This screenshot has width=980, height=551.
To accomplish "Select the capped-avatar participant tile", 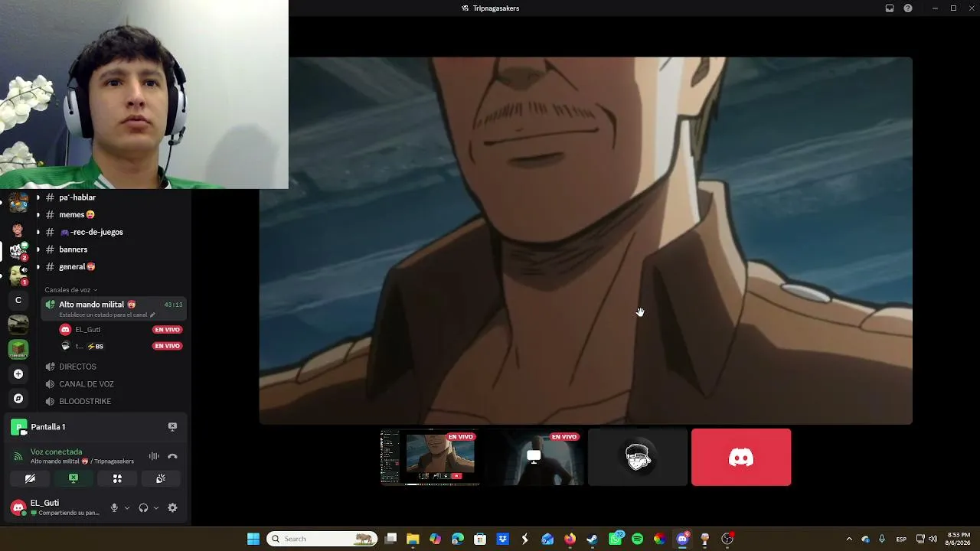I will (638, 457).
